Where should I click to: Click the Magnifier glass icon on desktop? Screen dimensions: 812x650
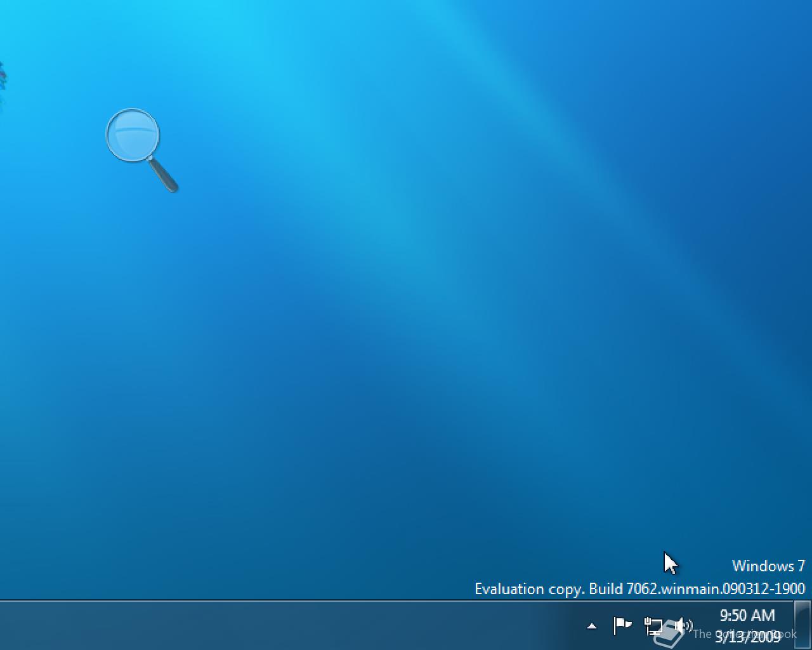(x=141, y=150)
